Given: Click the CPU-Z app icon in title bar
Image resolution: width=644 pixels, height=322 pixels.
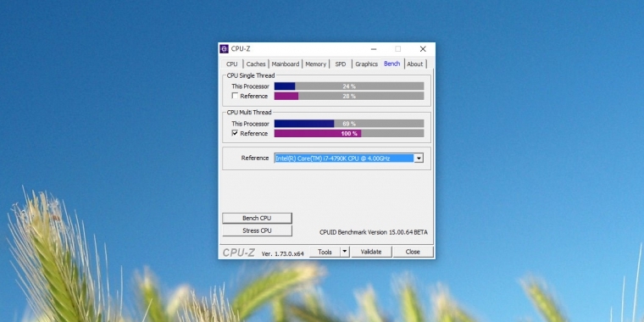Looking at the screenshot, I should [x=224, y=49].
